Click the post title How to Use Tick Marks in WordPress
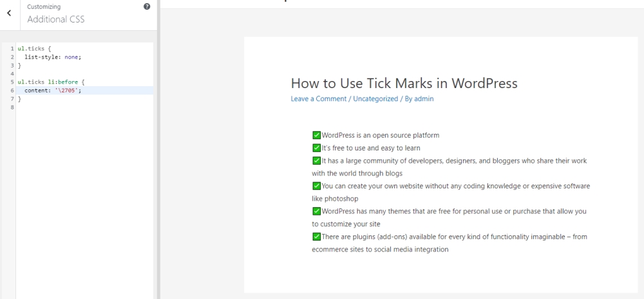Viewport: 644px width, 299px height. pyautogui.click(x=404, y=83)
